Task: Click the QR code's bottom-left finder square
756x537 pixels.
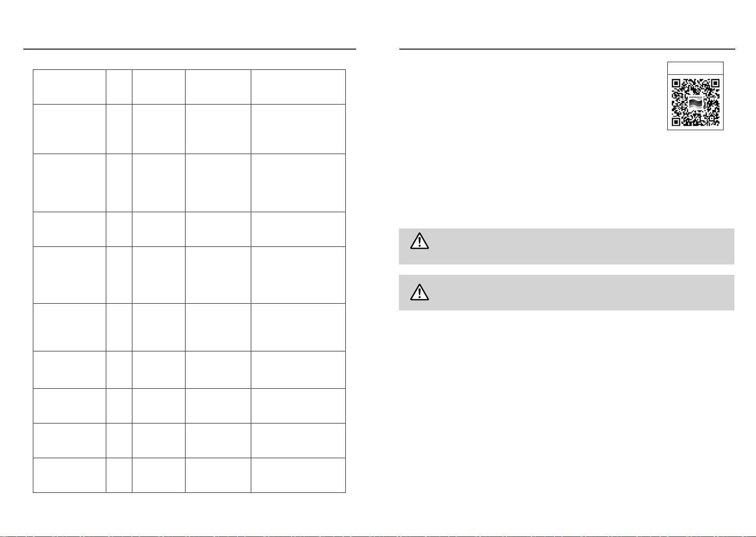Action: pos(676,122)
